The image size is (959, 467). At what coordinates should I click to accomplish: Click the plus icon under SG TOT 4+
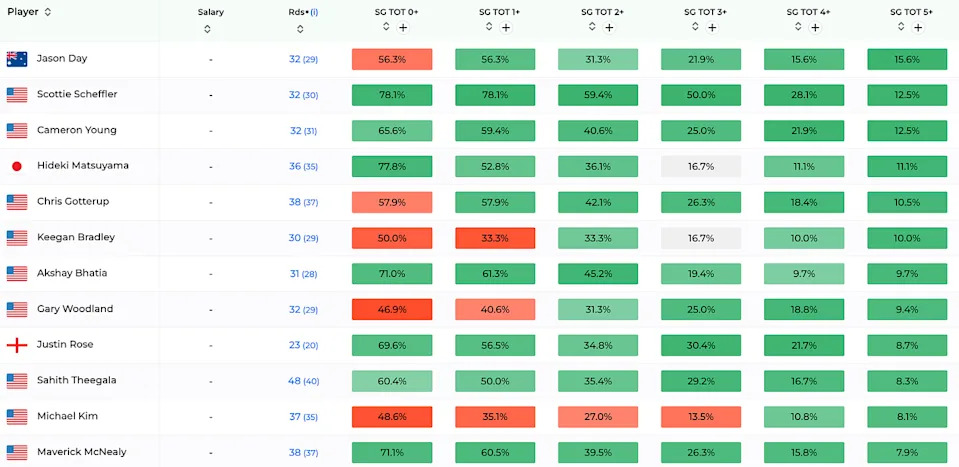pos(815,28)
